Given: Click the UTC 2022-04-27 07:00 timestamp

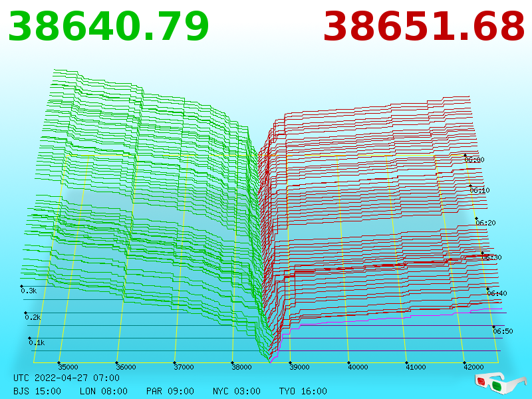Looking at the screenshot, I should click(66, 378).
